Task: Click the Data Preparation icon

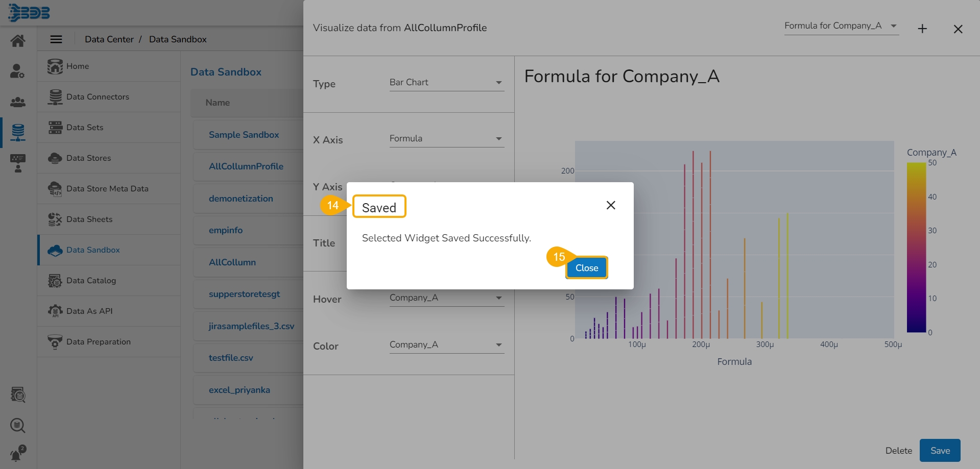Action: coord(55,342)
